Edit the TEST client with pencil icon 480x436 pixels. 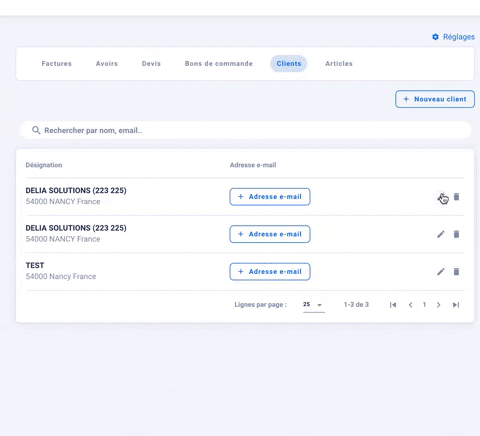pos(441,272)
